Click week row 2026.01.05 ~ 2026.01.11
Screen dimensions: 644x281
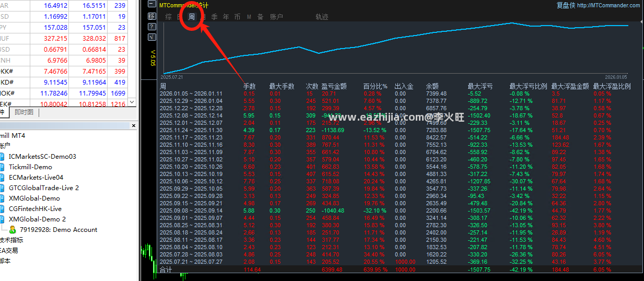[191, 93]
